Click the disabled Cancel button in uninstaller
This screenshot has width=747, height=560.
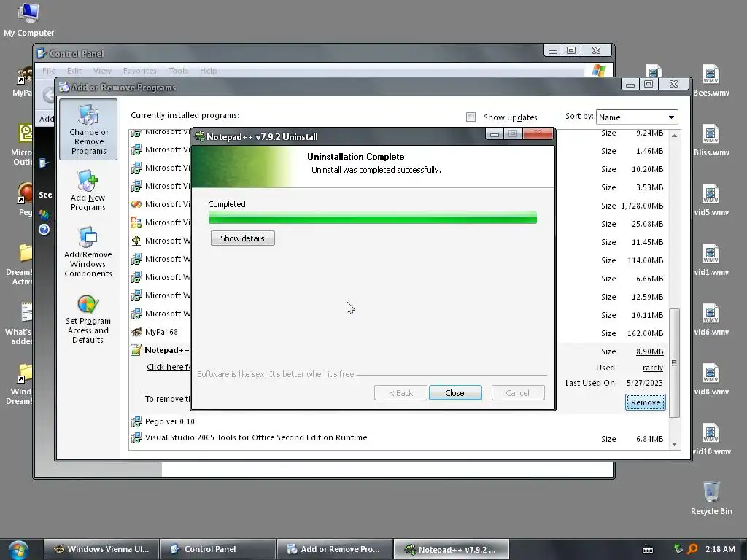517,393
